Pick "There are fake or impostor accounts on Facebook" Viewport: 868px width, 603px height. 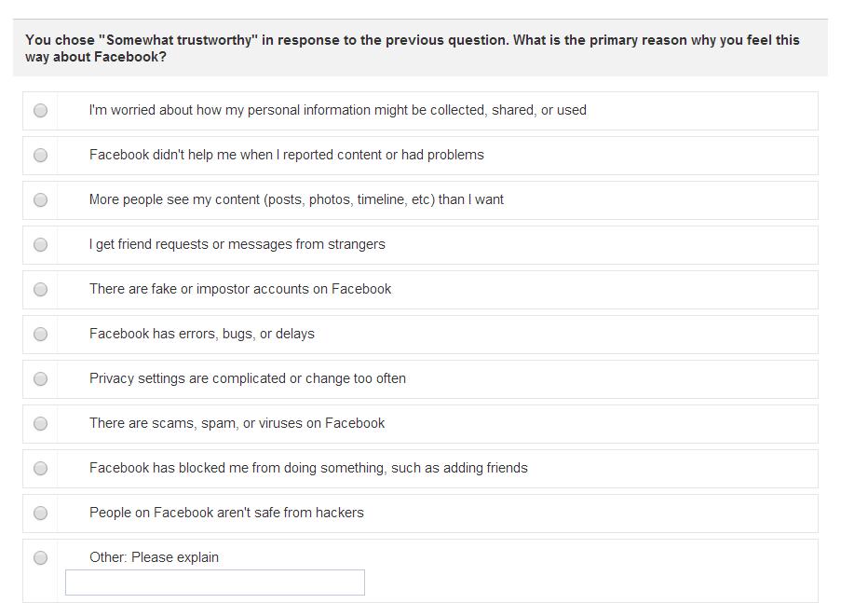click(40, 289)
